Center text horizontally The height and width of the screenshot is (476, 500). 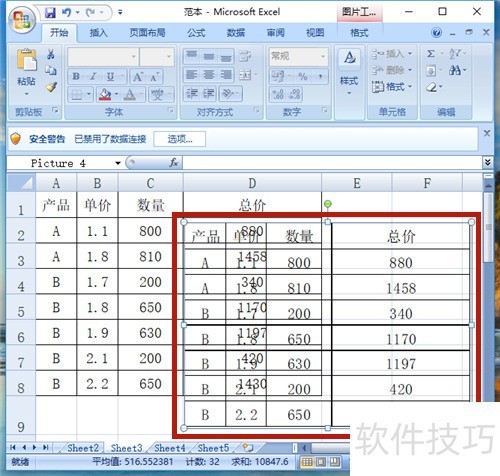(209, 75)
